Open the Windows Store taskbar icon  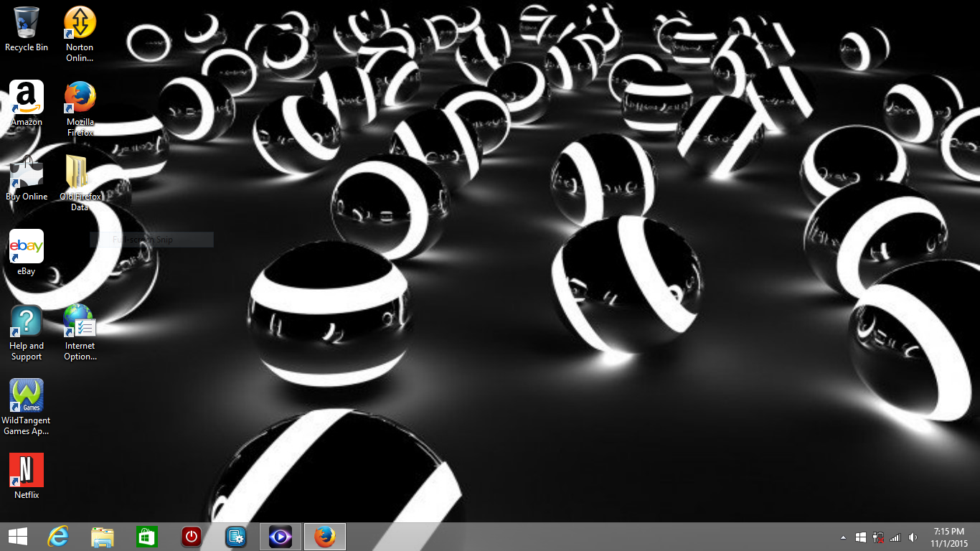[x=147, y=537]
